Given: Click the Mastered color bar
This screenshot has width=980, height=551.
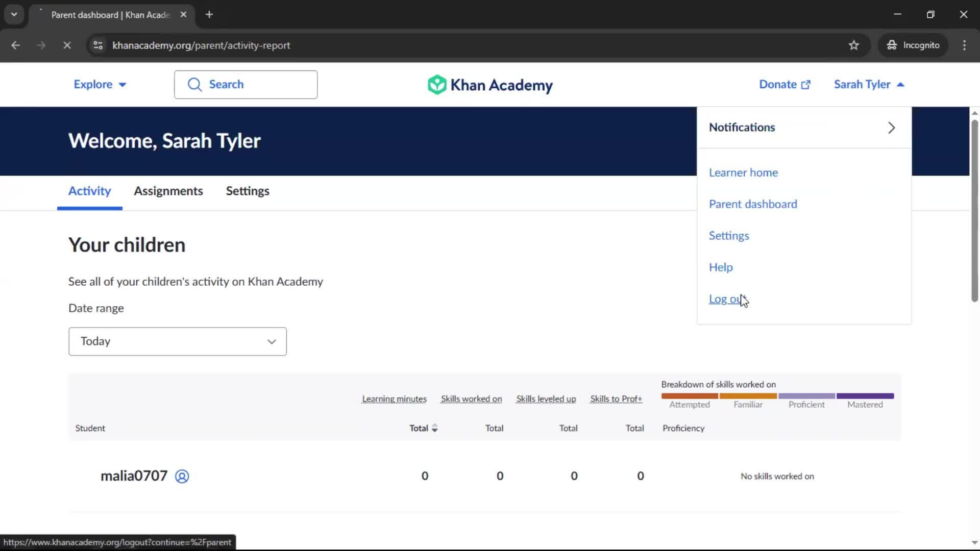Looking at the screenshot, I should 865,396.
